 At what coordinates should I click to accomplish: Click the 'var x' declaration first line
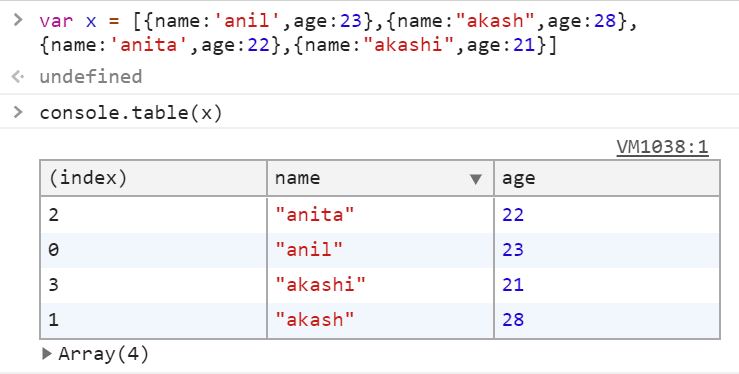pos(338,21)
